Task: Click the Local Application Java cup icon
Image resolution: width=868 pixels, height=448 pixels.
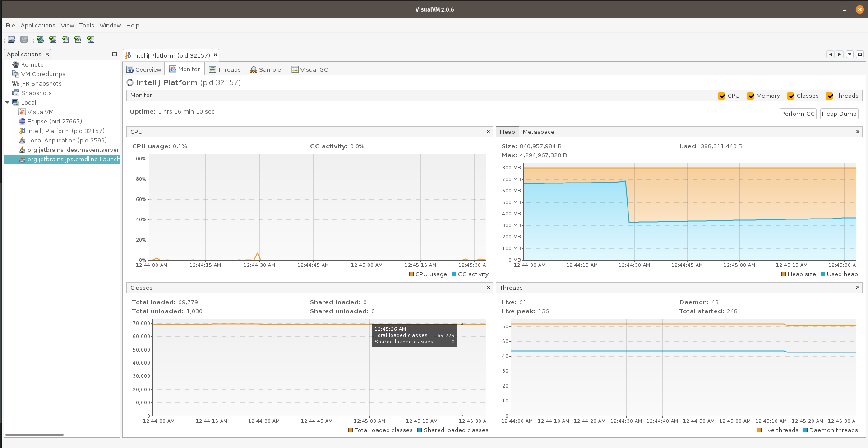Action: click(22, 140)
